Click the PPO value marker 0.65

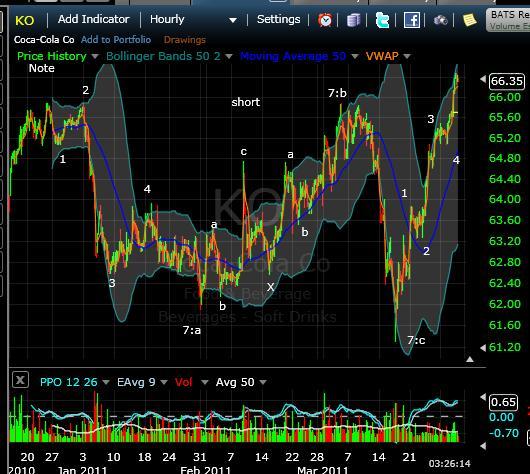point(503,402)
